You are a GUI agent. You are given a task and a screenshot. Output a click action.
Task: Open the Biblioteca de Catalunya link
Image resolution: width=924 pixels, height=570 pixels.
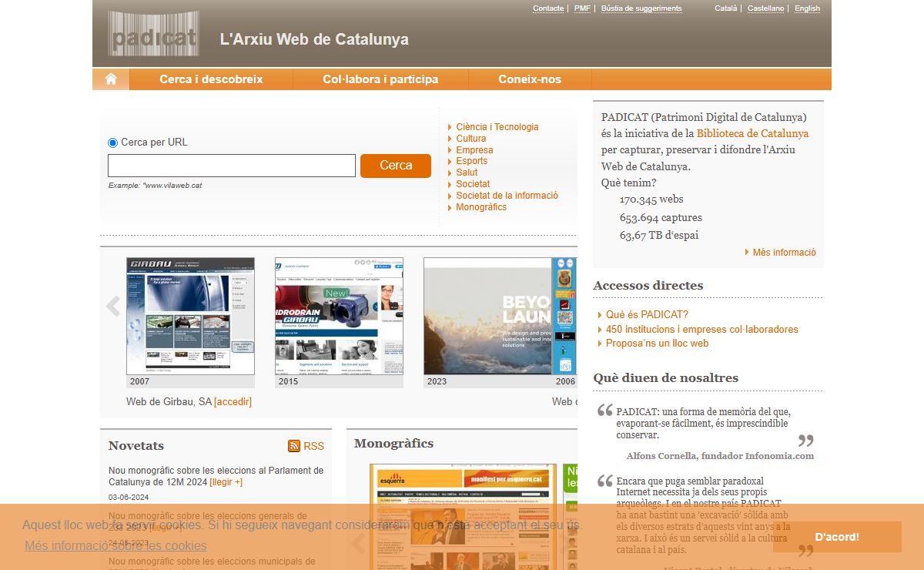pyautogui.click(x=752, y=133)
